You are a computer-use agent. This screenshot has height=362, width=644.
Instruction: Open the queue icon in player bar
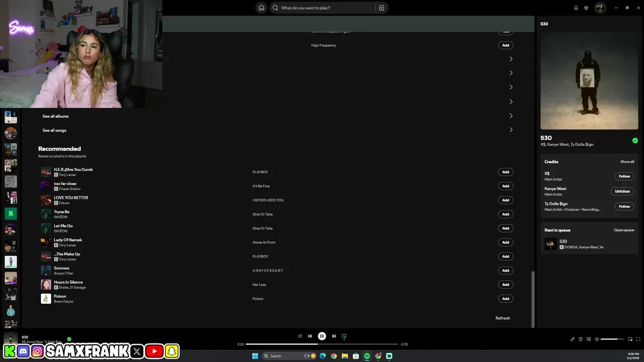580,339
